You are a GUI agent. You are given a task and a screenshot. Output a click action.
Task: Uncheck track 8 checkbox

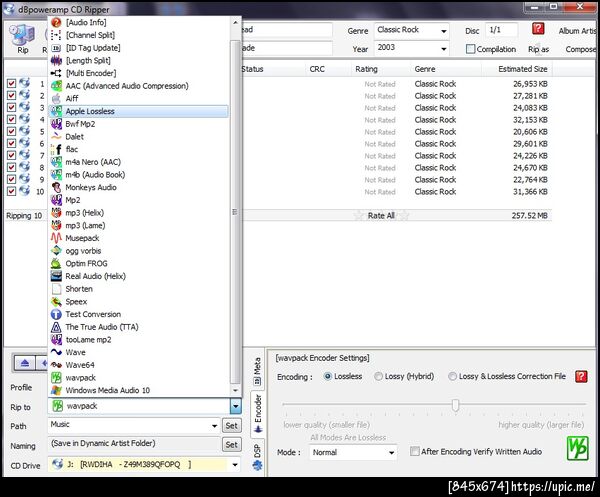point(11,167)
